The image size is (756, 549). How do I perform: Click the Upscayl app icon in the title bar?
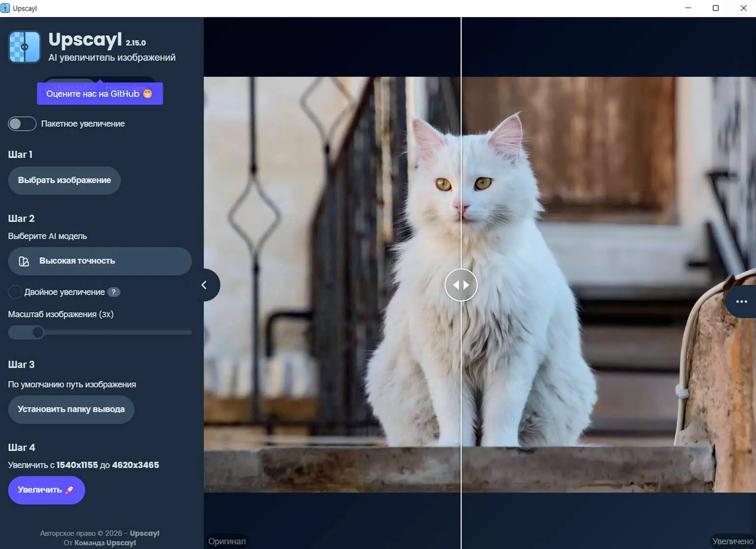(x=5, y=8)
